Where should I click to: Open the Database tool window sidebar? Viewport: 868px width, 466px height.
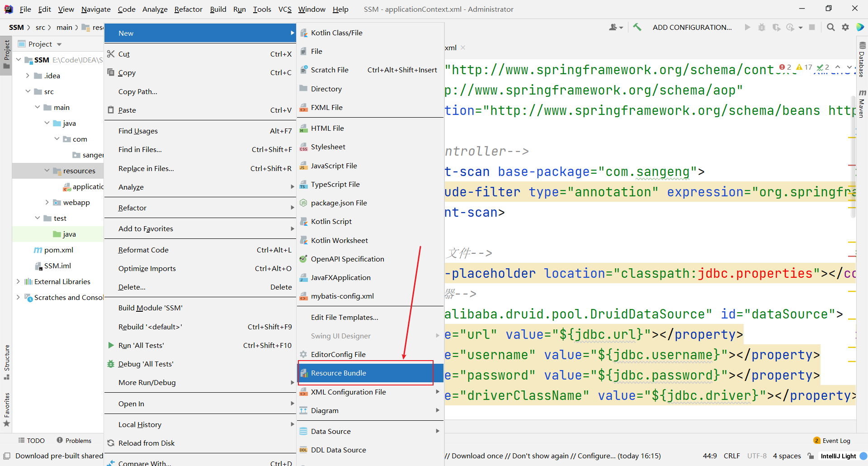[x=862, y=59]
